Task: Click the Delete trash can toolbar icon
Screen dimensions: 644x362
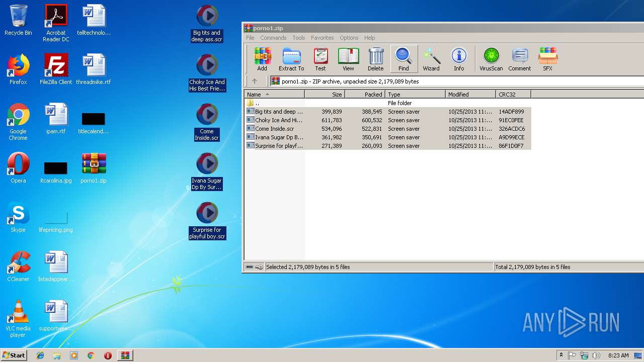Action: [375, 59]
